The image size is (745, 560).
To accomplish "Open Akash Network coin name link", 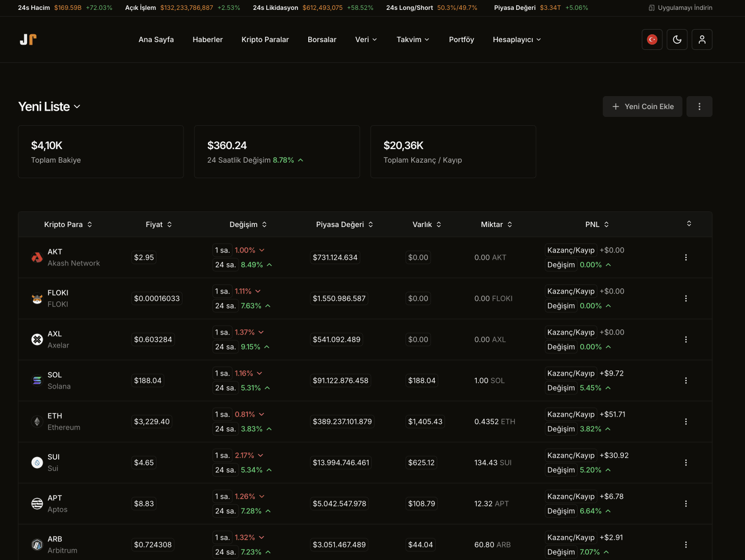I will 74,263.
